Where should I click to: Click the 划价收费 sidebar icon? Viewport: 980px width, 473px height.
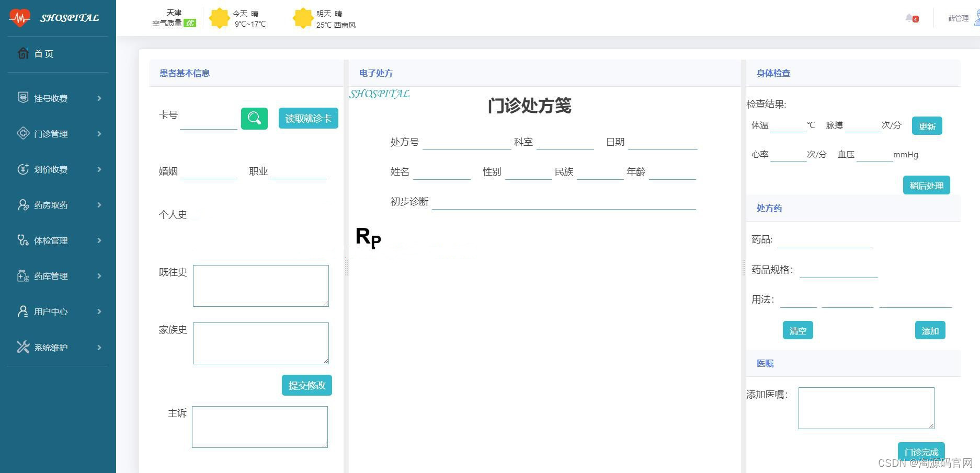tap(23, 168)
